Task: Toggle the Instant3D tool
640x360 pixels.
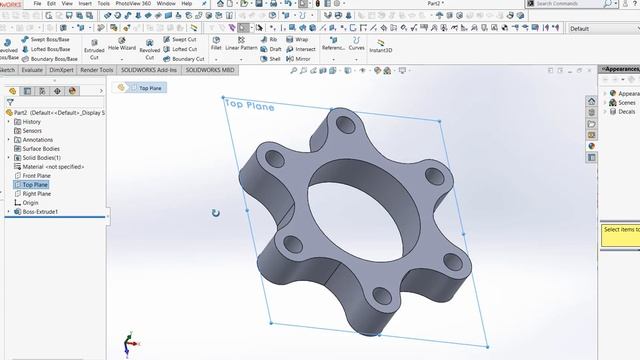Action: point(380,46)
